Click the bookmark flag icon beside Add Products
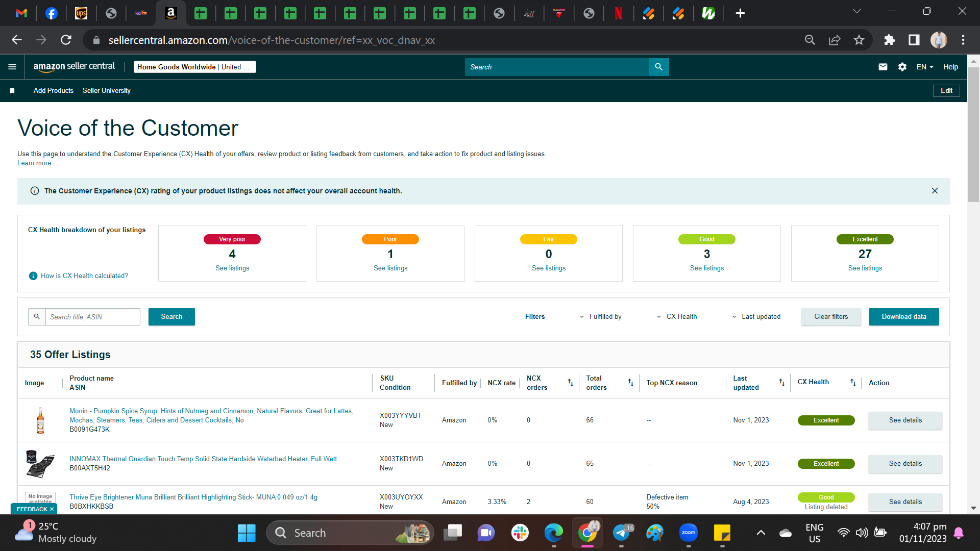Image resolution: width=980 pixels, height=551 pixels. [12, 91]
